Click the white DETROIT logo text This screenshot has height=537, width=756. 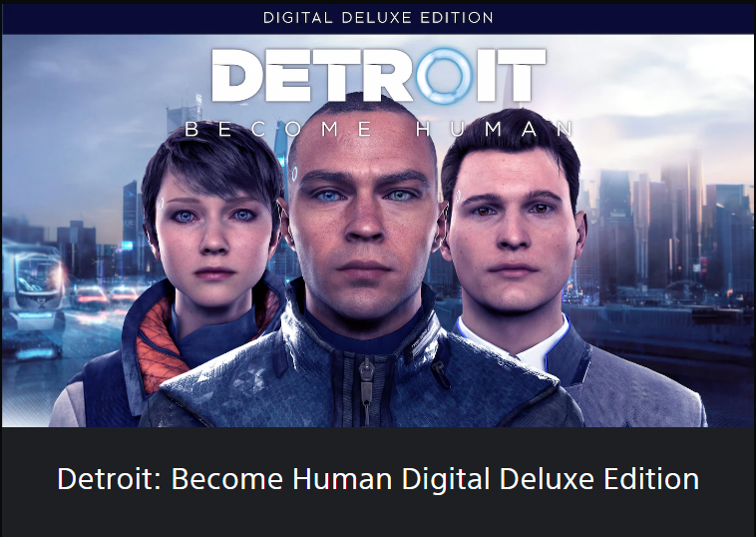[x=378, y=75]
